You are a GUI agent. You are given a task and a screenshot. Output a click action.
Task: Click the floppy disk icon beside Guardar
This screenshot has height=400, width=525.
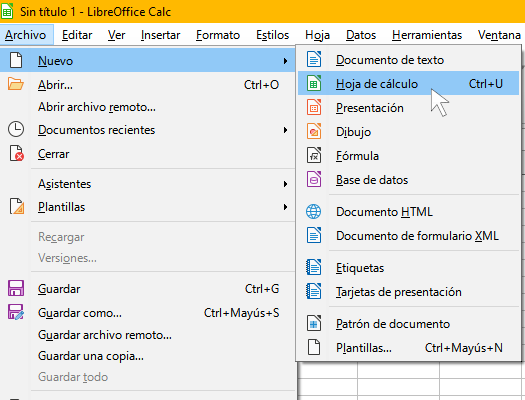16,288
